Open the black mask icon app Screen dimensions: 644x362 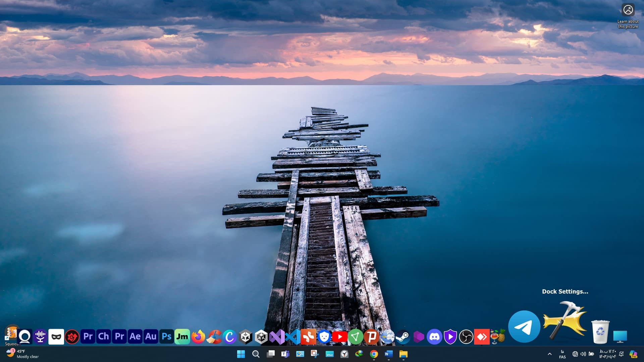56,337
